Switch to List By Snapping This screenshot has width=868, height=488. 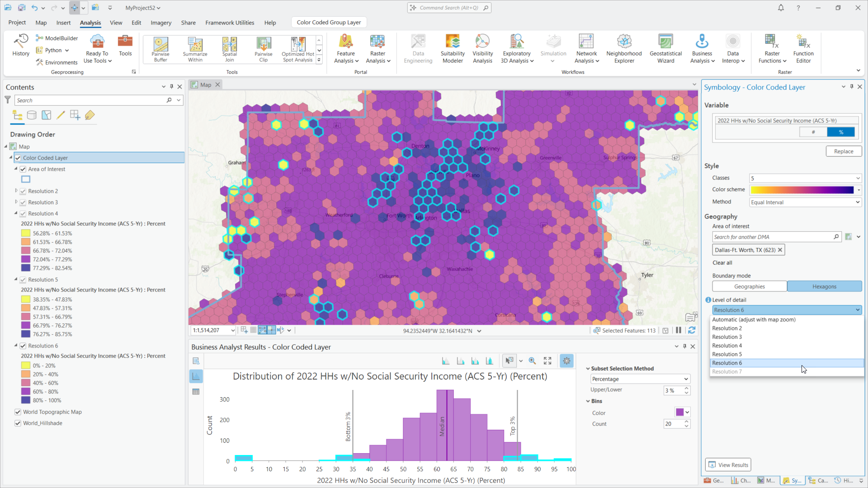click(x=75, y=115)
